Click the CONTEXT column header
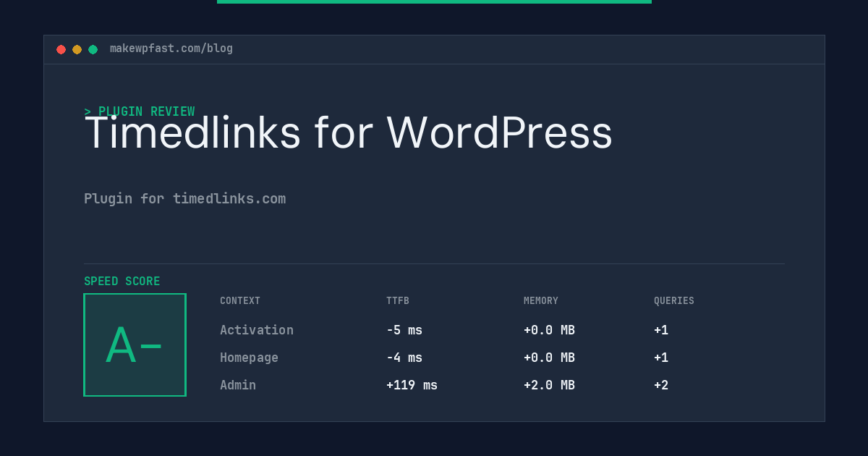The height and width of the screenshot is (456, 868). (240, 300)
